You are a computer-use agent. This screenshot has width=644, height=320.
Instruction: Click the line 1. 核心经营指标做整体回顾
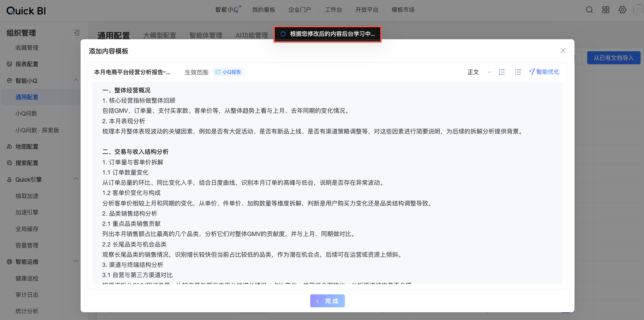(139, 100)
